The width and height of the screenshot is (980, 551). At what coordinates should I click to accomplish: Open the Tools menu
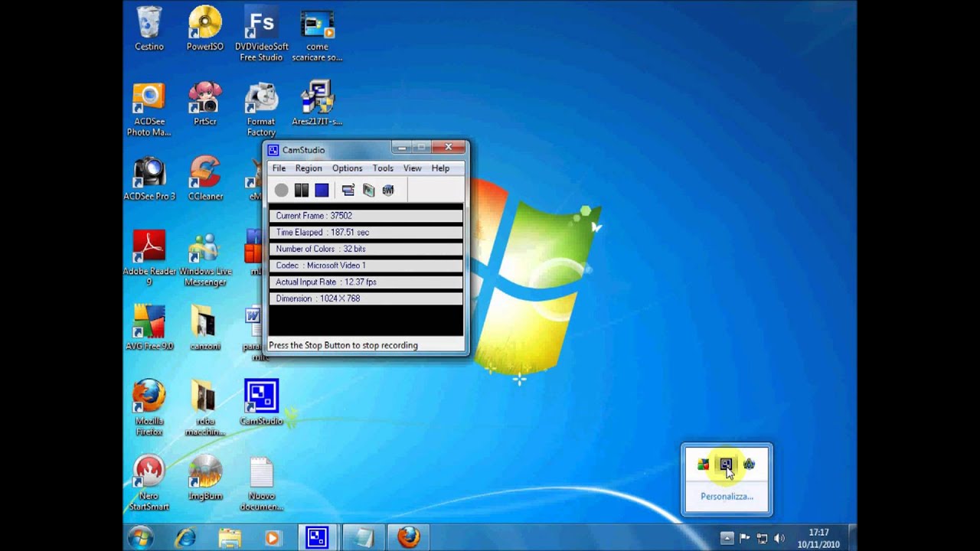pyautogui.click(x=383, y=168)
